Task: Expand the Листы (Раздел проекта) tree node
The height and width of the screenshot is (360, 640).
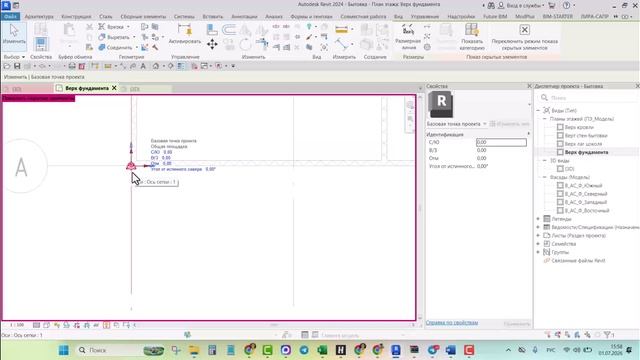Action: [538, 236]
